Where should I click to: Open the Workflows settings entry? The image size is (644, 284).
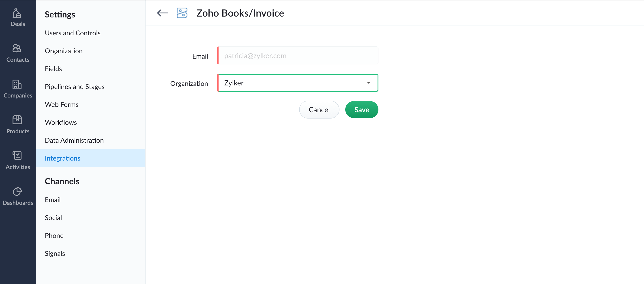pyautogui.click(x=61, y=122)
